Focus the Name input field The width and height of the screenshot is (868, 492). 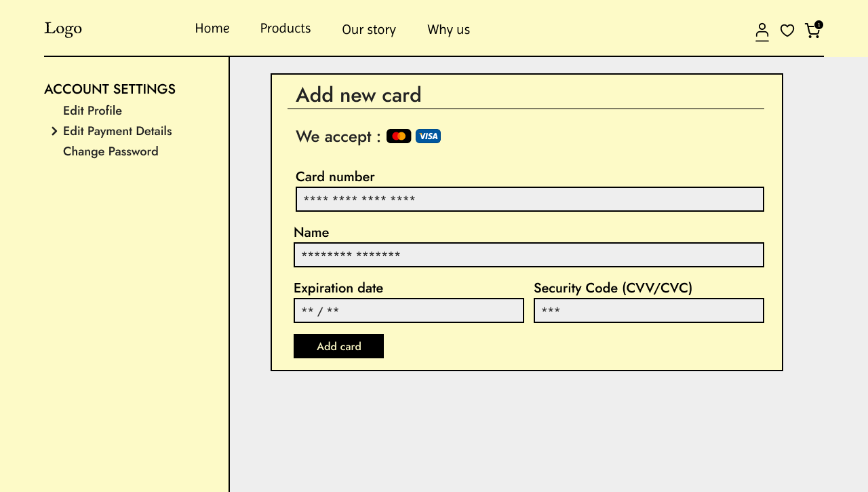(529, 255)
